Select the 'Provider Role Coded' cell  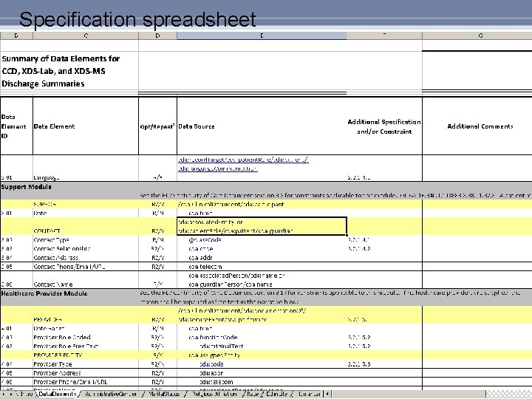point(86,337)
